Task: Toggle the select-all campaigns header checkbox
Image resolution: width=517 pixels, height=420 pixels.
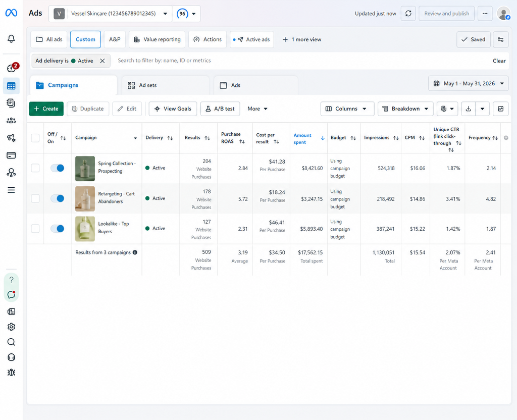Action: [x=35, y=138]
